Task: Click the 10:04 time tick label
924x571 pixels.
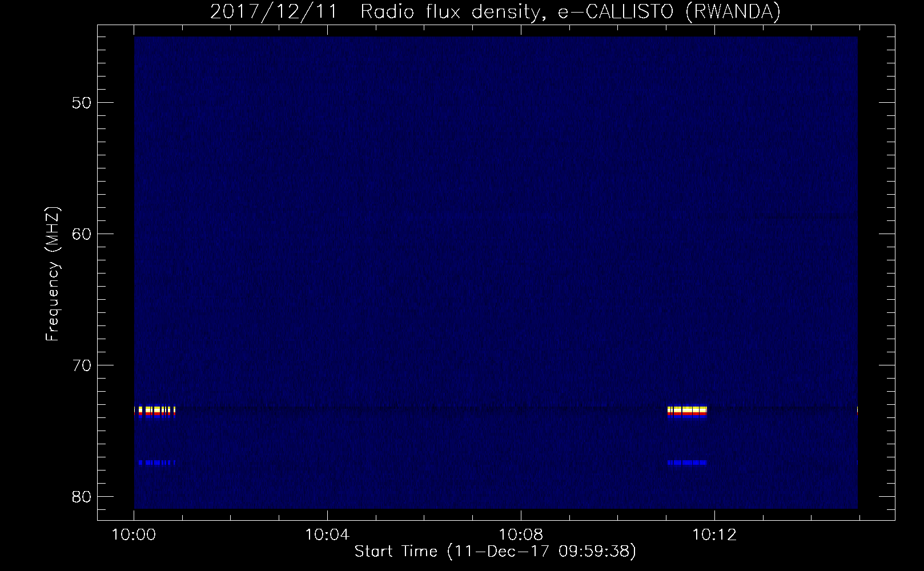Action: 327,535
